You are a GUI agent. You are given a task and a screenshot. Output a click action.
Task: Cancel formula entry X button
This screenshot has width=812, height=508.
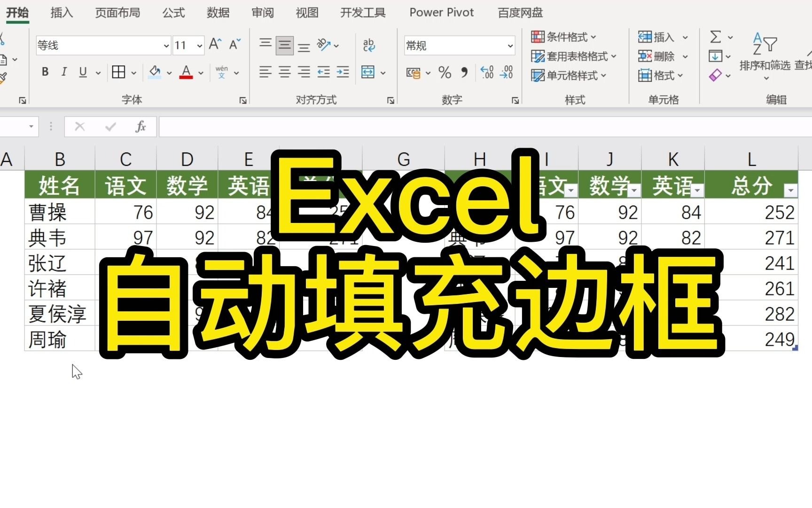pos(80,127)
